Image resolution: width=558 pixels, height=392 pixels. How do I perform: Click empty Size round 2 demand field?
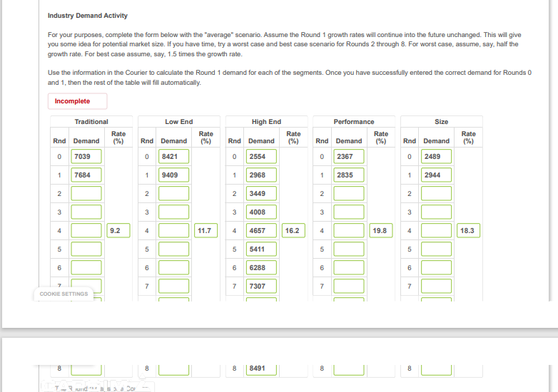click(x=436, y=193)
